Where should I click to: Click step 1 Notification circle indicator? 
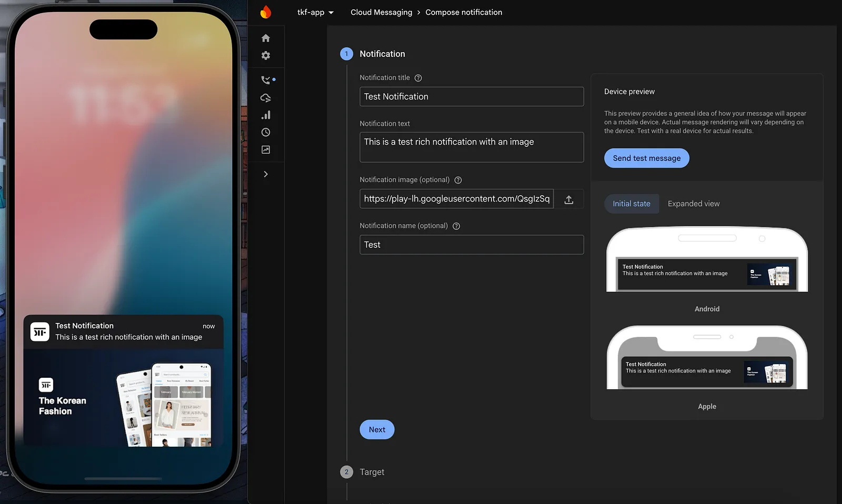[x=346, y=54]
